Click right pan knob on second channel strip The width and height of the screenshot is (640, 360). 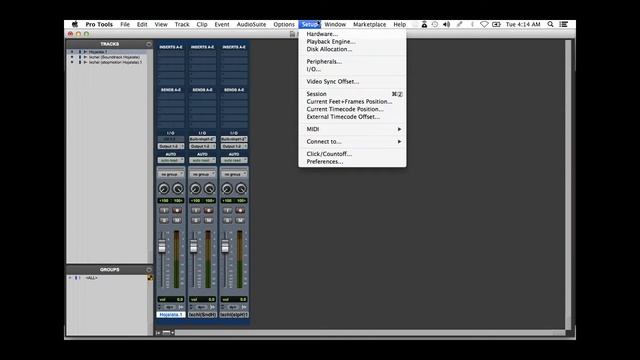click(x=209, y=189)
